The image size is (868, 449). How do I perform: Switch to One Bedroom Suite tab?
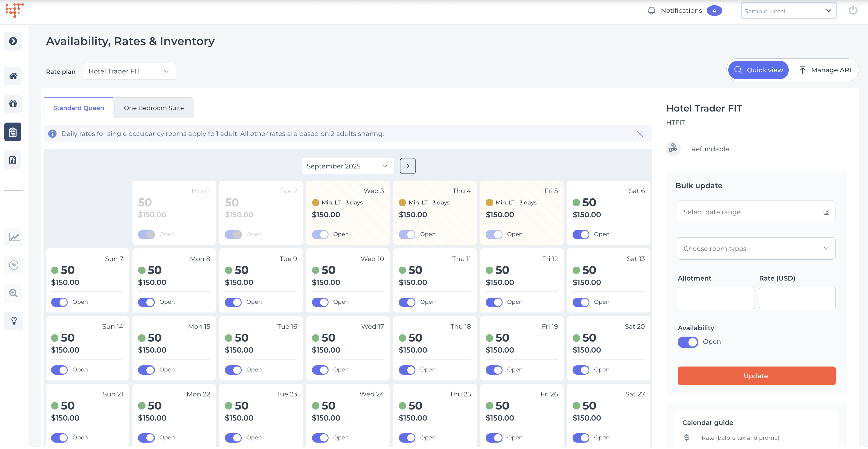154,108
